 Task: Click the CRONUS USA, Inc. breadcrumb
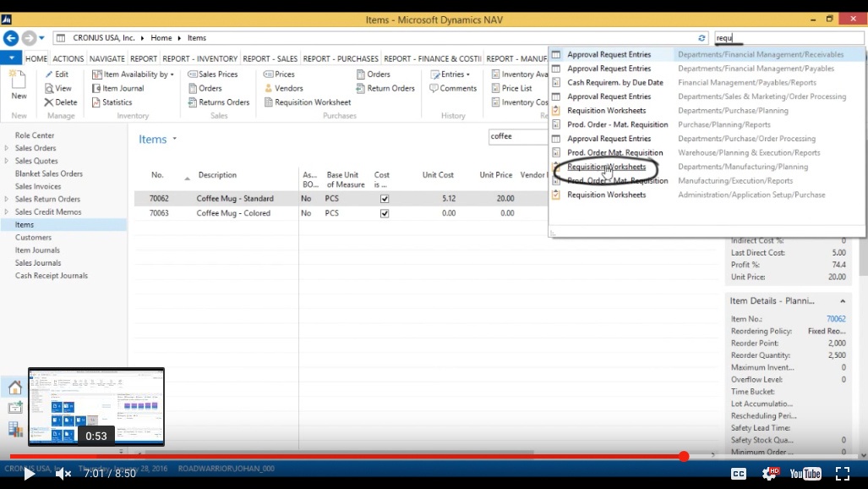(103, 38)
